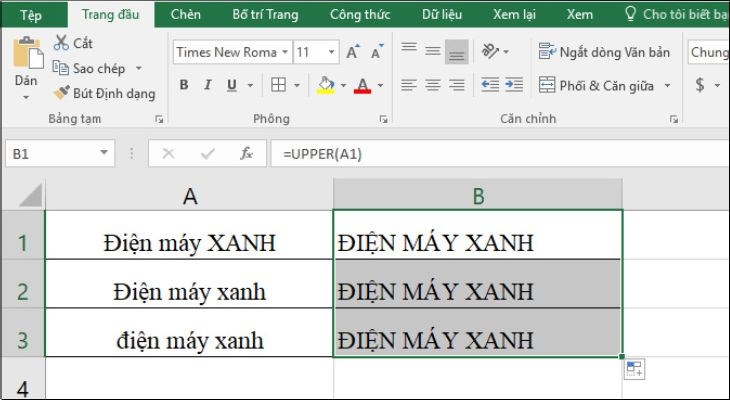This screenshot has height=400, width=730.
Task: Open the Tệp tab
Action: (31, 14)
